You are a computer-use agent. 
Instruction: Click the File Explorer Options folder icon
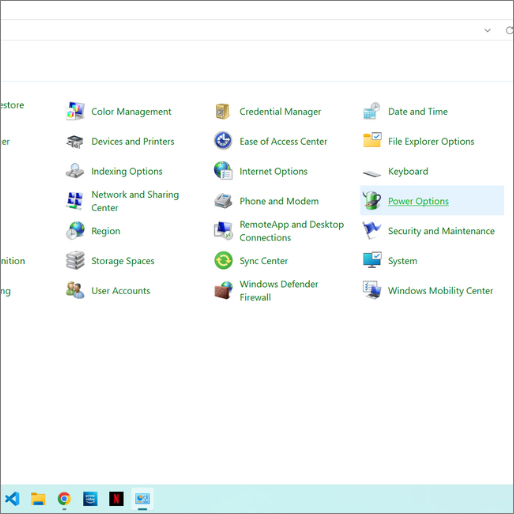pos(372,140)
